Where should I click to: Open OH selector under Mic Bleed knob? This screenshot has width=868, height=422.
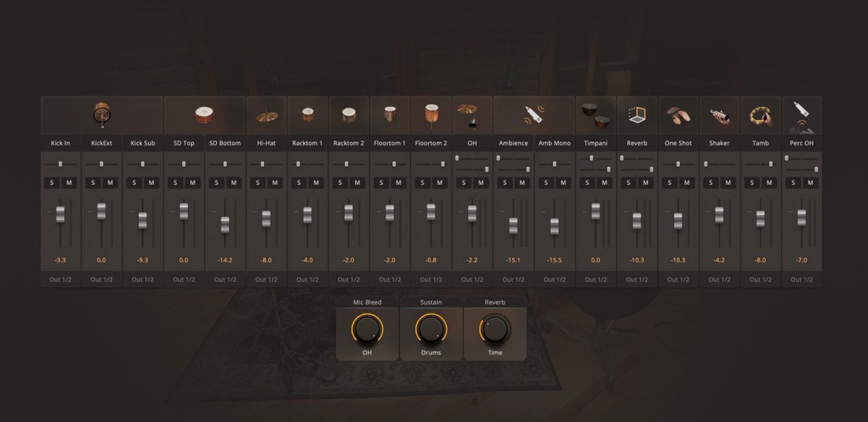[x=367, y=353]
